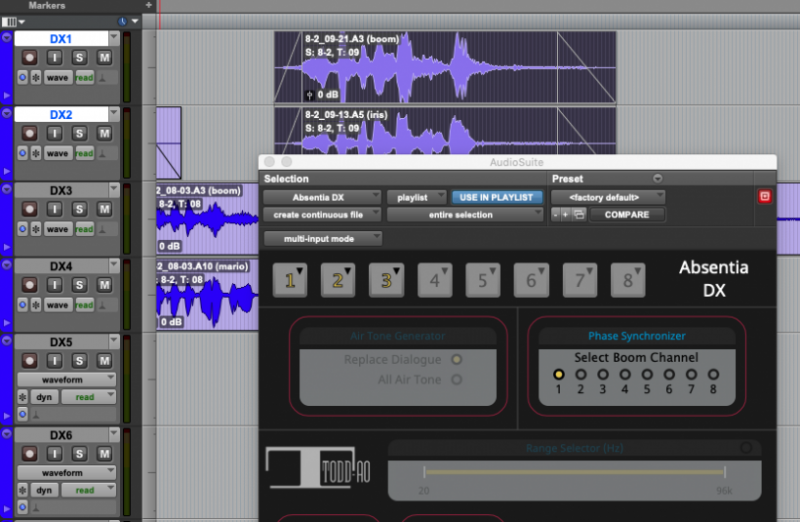This screenshot has width=800, height=522.
Task: Toggle input monitor on DX3
Action: tap(54, 209)
